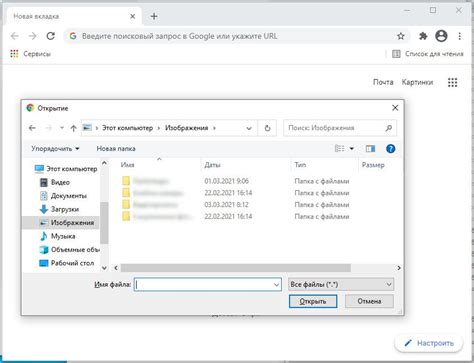Screen dimensions: 474x363
Task: Click Chrome's reload page icon
Action: click(50, 36)
